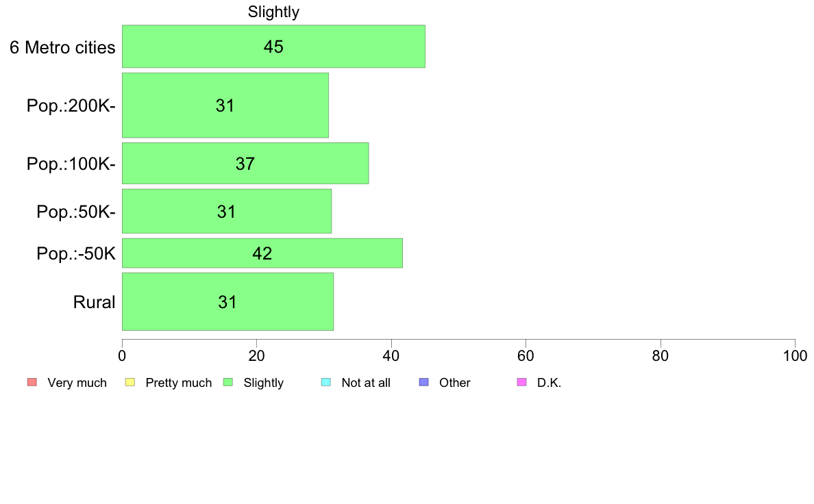Click the Rural category label
The height and width of the screenshot is (504, 814).
(94, 302)
